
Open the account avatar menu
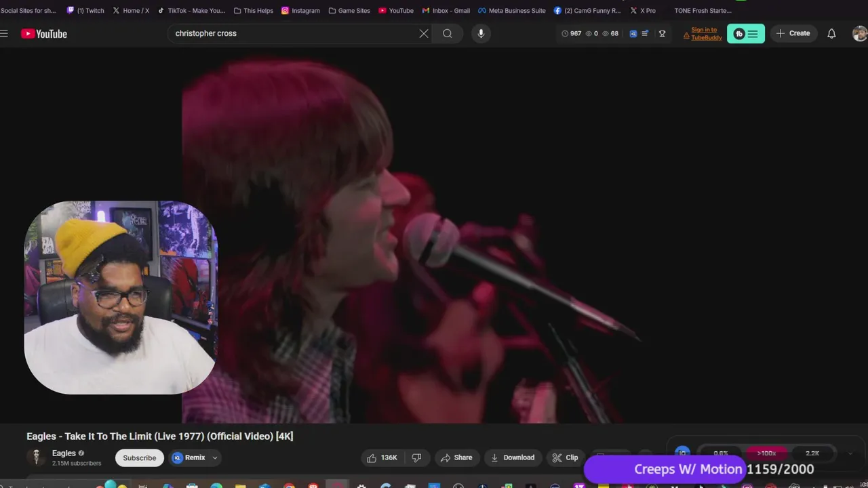860,33
